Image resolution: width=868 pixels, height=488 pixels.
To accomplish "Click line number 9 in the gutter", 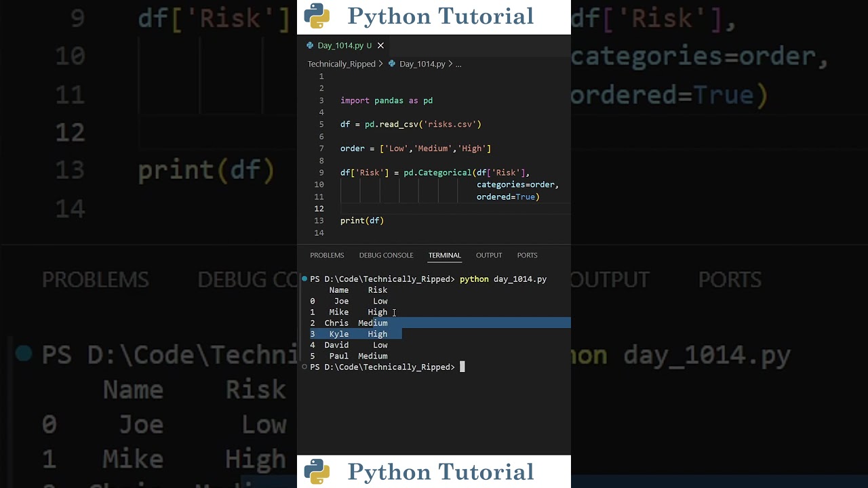I will 321,172.
